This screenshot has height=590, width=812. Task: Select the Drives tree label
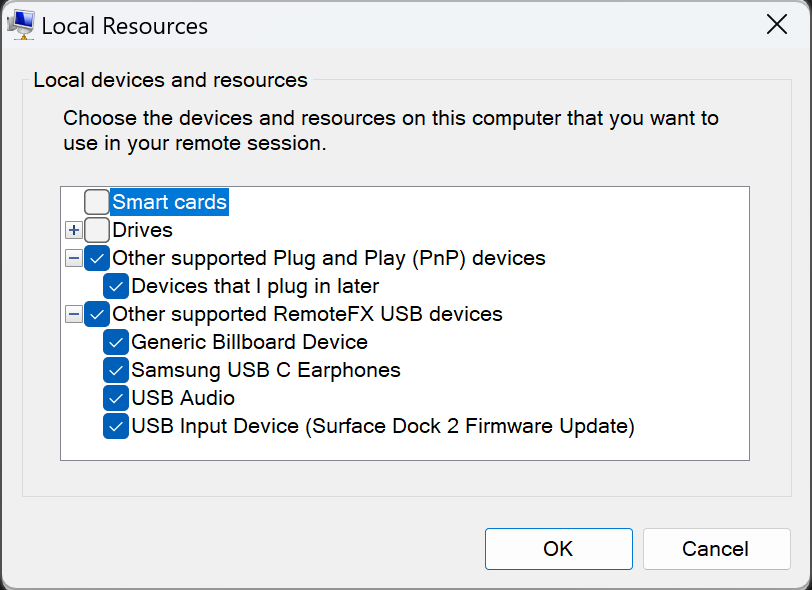(x=142, y=230)
